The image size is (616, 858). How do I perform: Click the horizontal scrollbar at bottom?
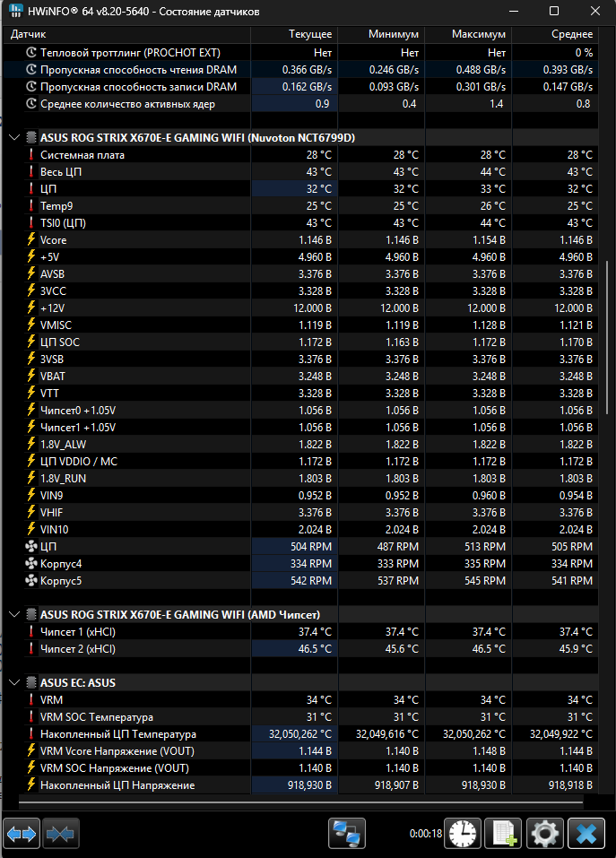301,802
